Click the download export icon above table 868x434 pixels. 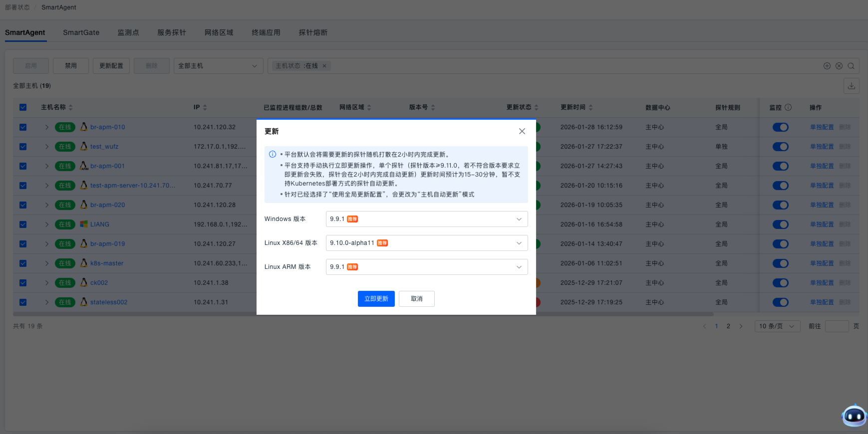pos(851,86)
